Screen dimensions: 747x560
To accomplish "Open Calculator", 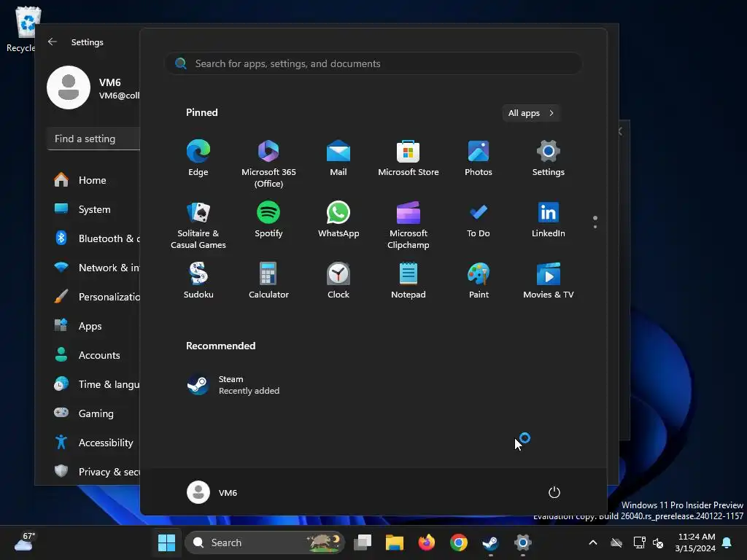I will [x=268, y=281].
